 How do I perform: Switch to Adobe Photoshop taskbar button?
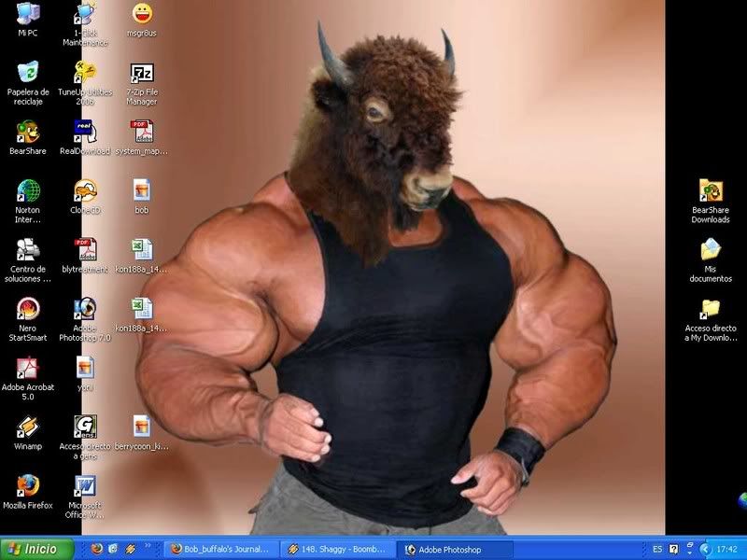point(454,550)
